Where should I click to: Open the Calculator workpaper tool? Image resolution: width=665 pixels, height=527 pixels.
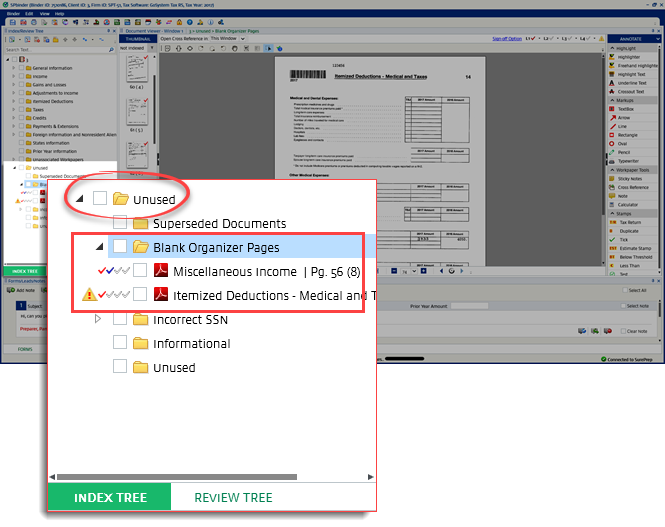point(629,204)
